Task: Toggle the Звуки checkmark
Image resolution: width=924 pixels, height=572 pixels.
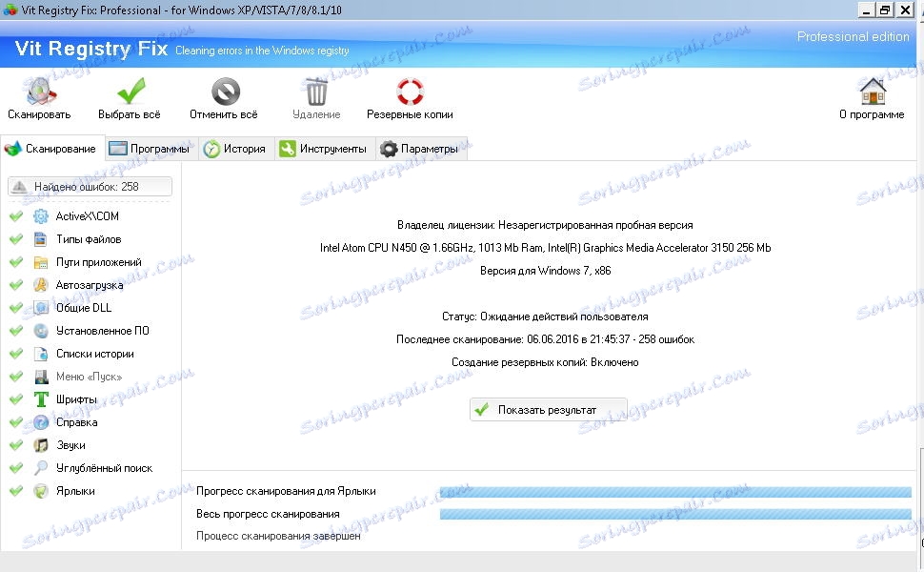Action: pos(16,445)
